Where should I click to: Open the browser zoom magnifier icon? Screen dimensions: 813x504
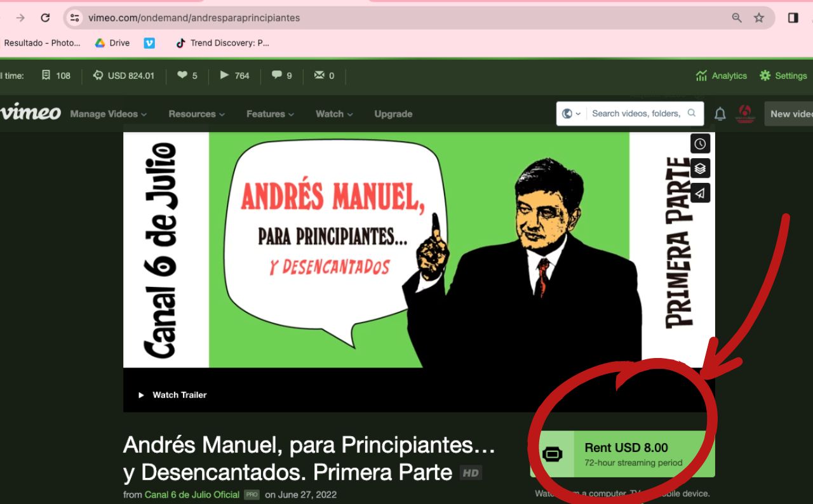737,18
